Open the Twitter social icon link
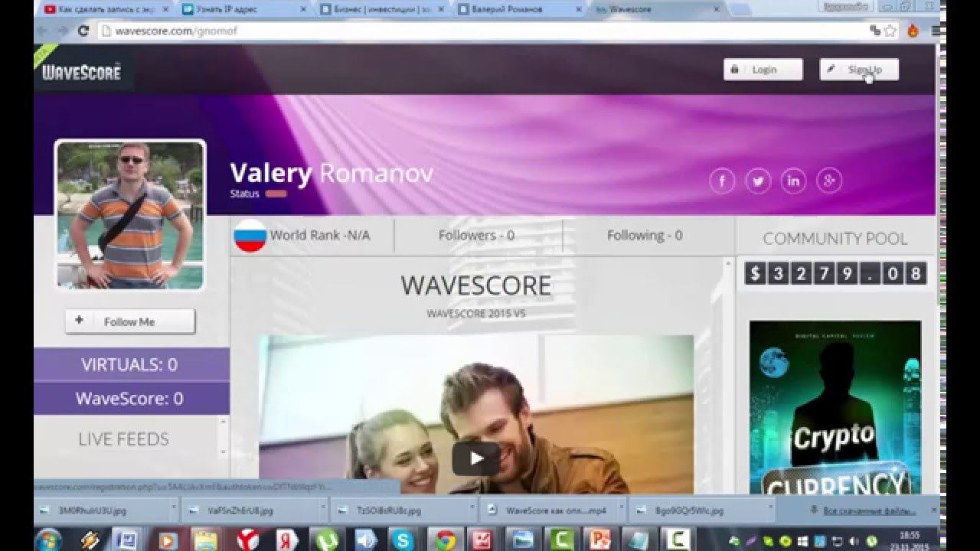 pyautogui.click(x=758, y=181)
